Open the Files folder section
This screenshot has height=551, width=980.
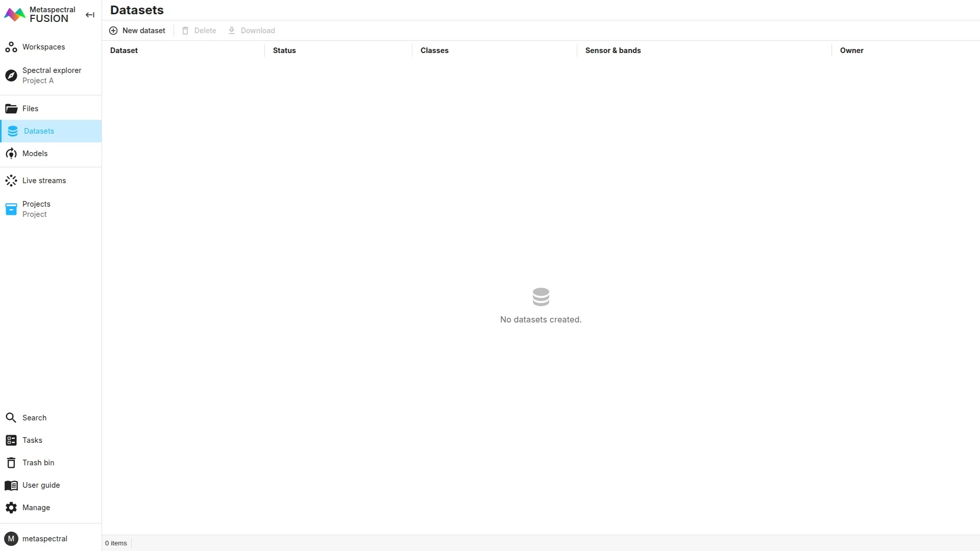[x=30, y=109]
